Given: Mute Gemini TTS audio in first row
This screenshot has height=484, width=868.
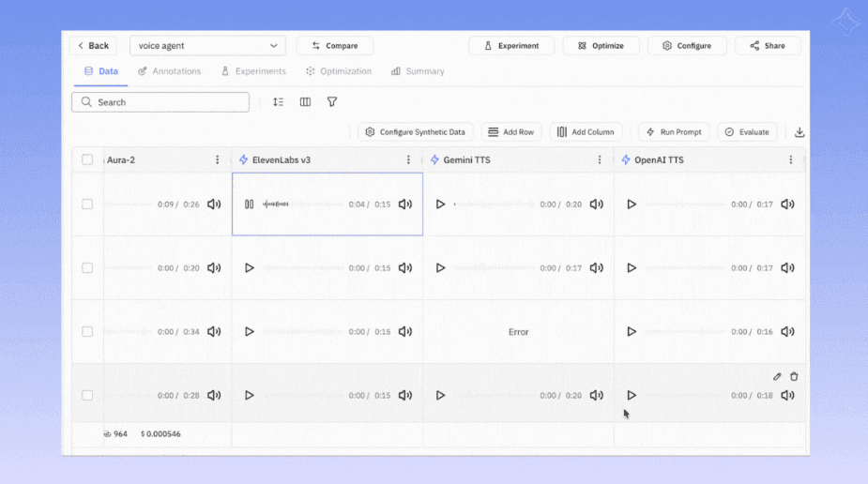Looking at the screenshot, I should [596, 204].
